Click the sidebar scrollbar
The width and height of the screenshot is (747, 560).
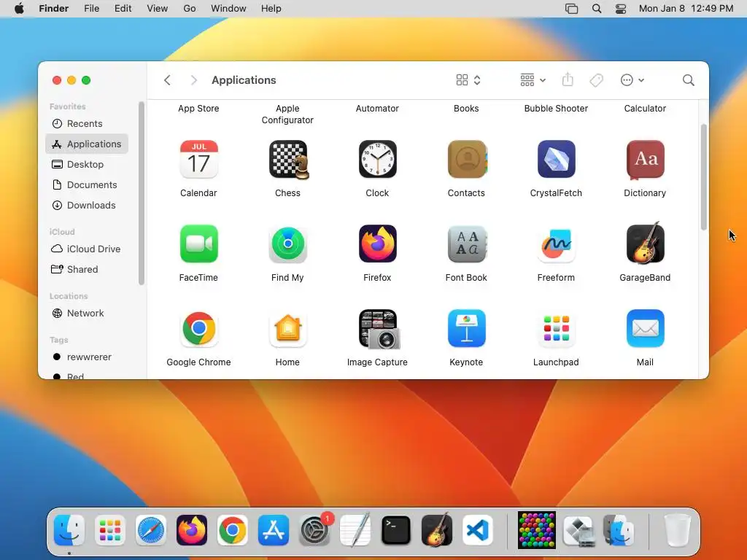pyautogui.click(x=141, y=193)
